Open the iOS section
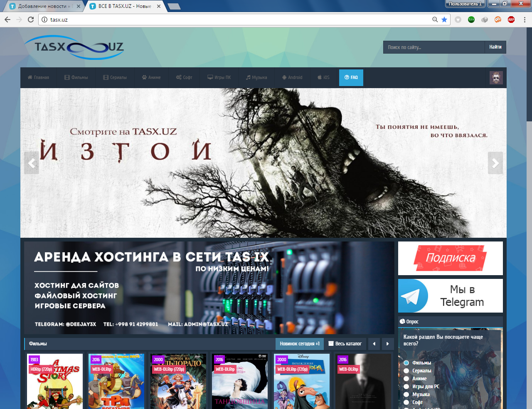This screenshot has width=532, height=409. (323, 78)
